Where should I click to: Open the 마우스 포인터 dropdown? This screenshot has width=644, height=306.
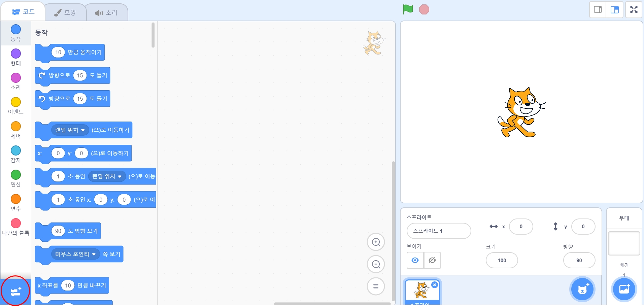coord(75,254)
